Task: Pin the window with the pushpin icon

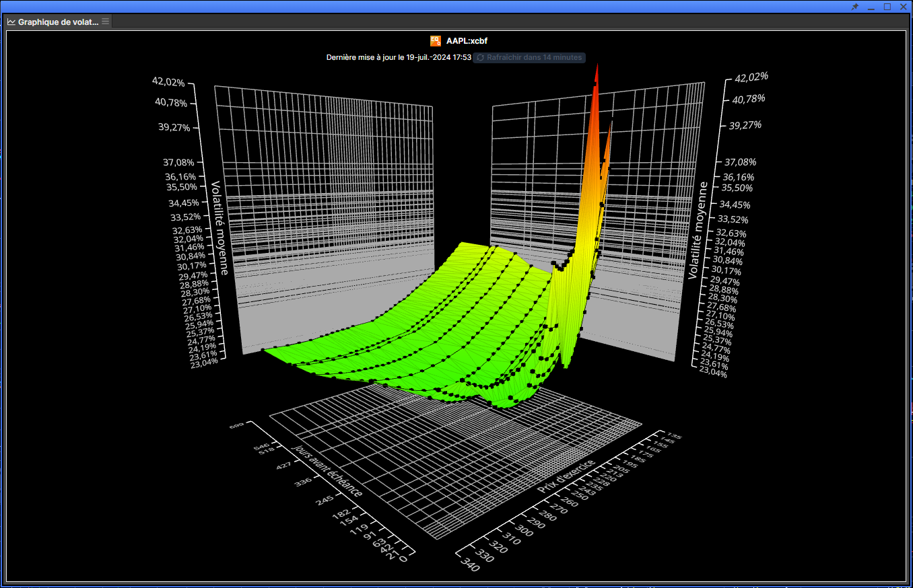Action: (855, 7)
